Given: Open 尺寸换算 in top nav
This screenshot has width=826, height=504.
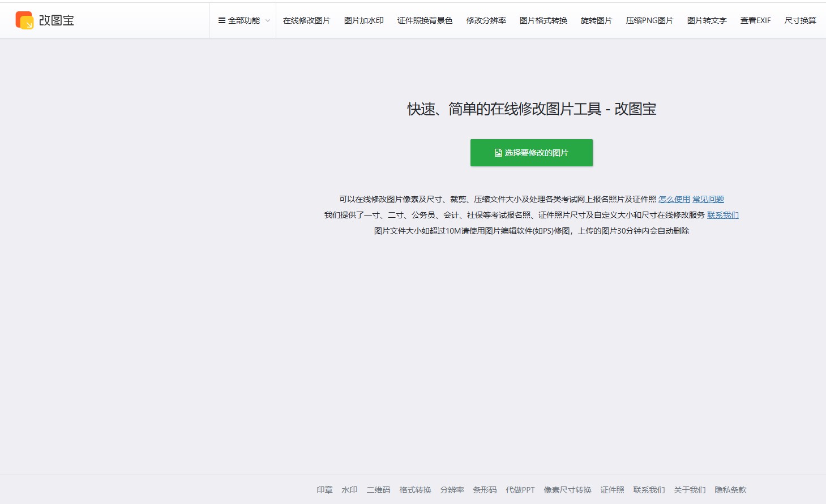Looking at the screenshot, I should tap(801, 20).
